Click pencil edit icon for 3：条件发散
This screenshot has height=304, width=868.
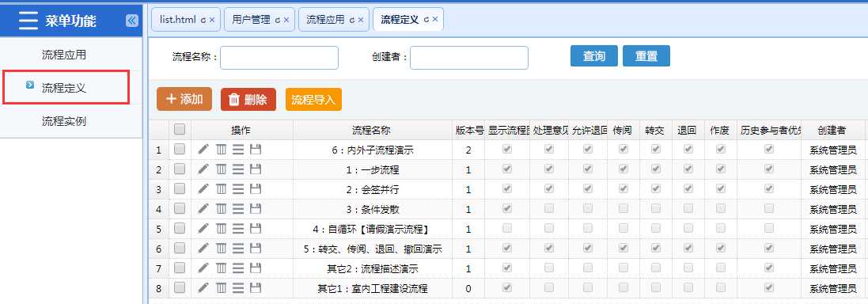(x=203, y=209)
